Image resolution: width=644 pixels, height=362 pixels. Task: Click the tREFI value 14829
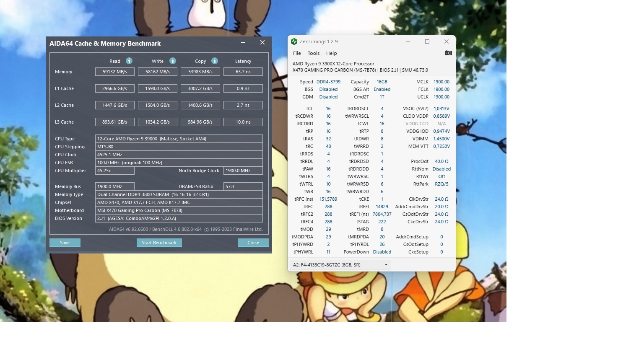[382, 207]
